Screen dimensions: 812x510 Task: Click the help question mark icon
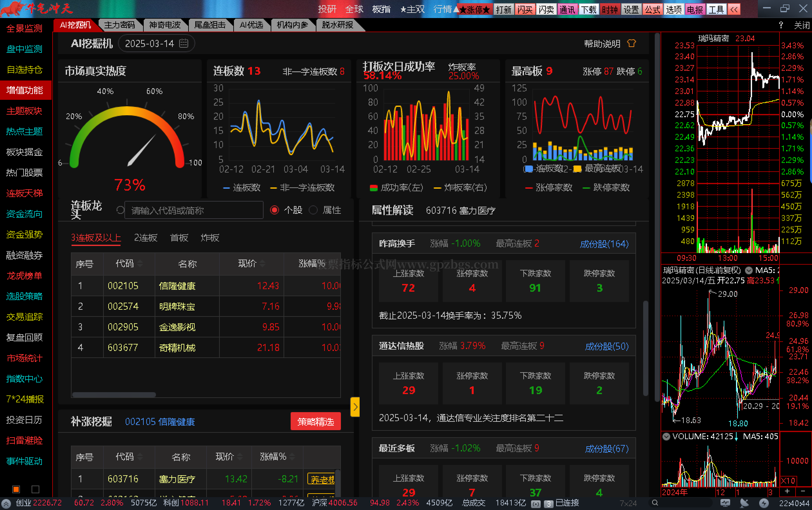click(x=781, y=25)
